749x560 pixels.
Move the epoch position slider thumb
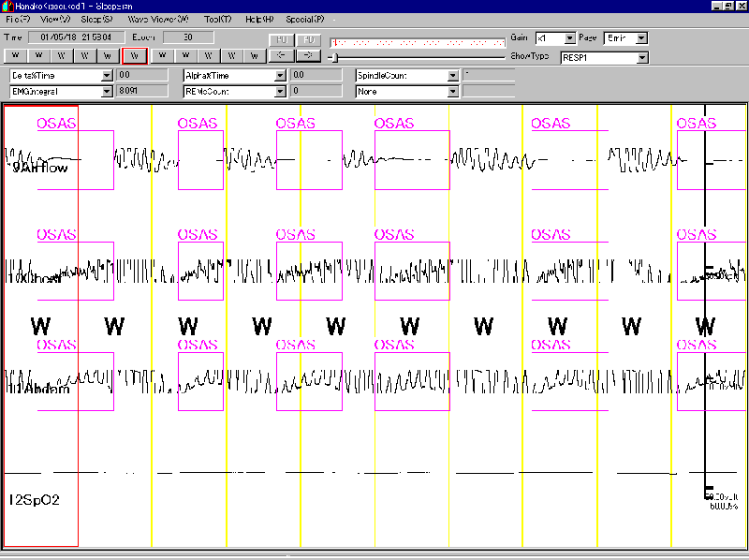[x=335, y=58]
